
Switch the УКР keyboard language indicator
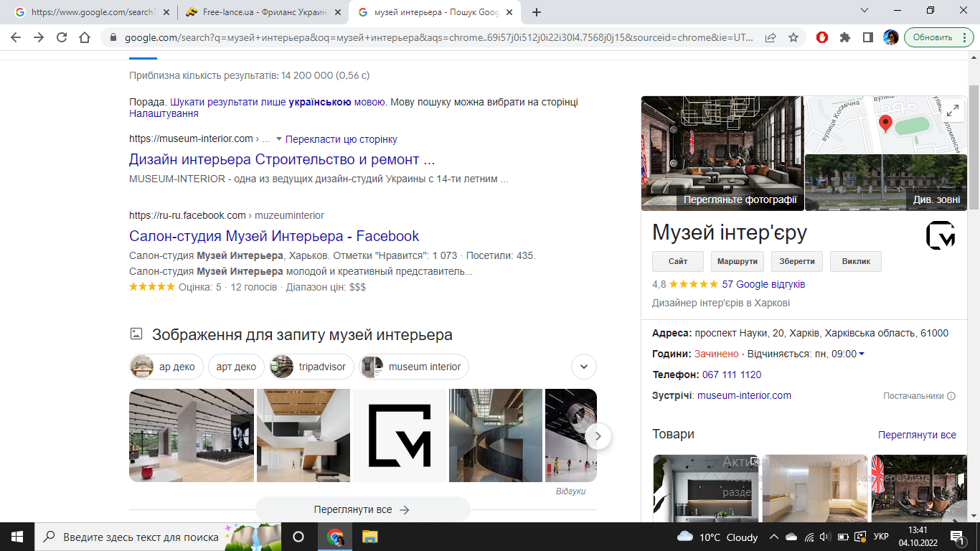click(x=881, y=537)
